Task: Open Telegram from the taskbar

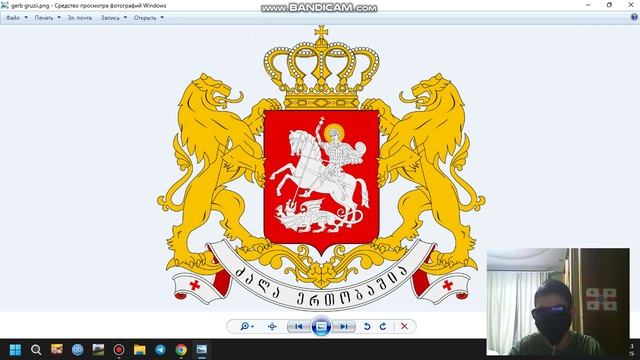Action: point(160,350)
